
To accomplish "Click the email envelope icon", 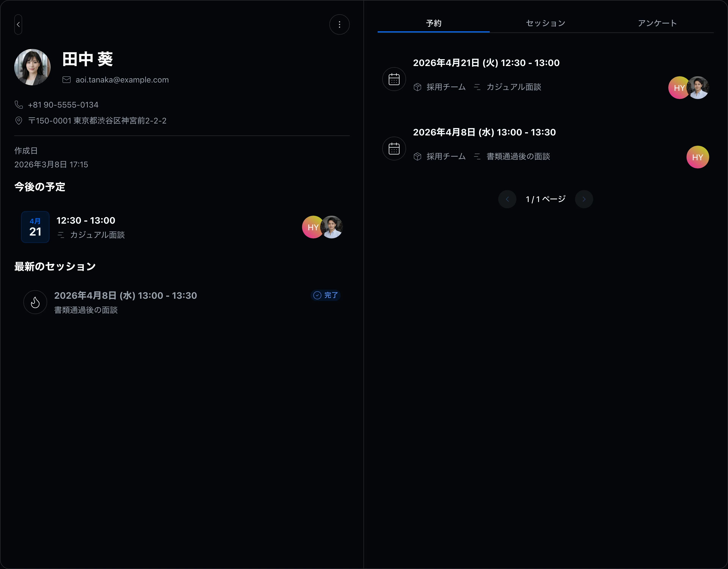I will pyautogui.click(x=67, y=80).
